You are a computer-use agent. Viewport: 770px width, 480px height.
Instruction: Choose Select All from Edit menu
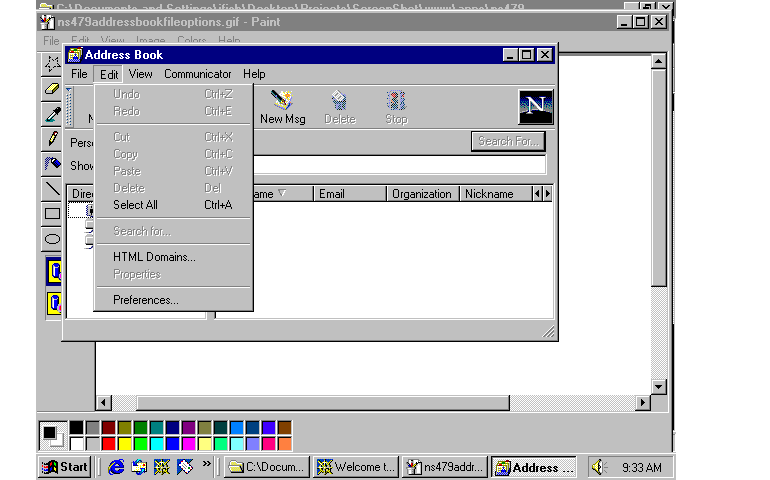[x=173, y=205]
